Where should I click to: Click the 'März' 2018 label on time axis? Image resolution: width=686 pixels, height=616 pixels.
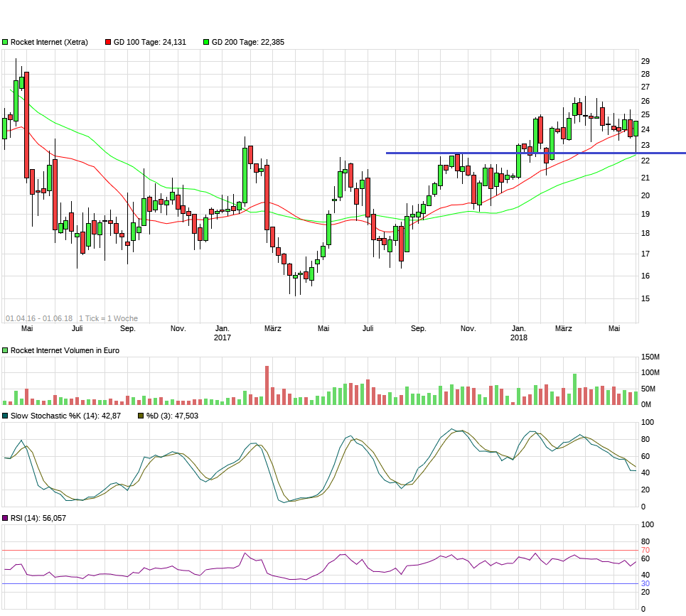coord(563,328)
